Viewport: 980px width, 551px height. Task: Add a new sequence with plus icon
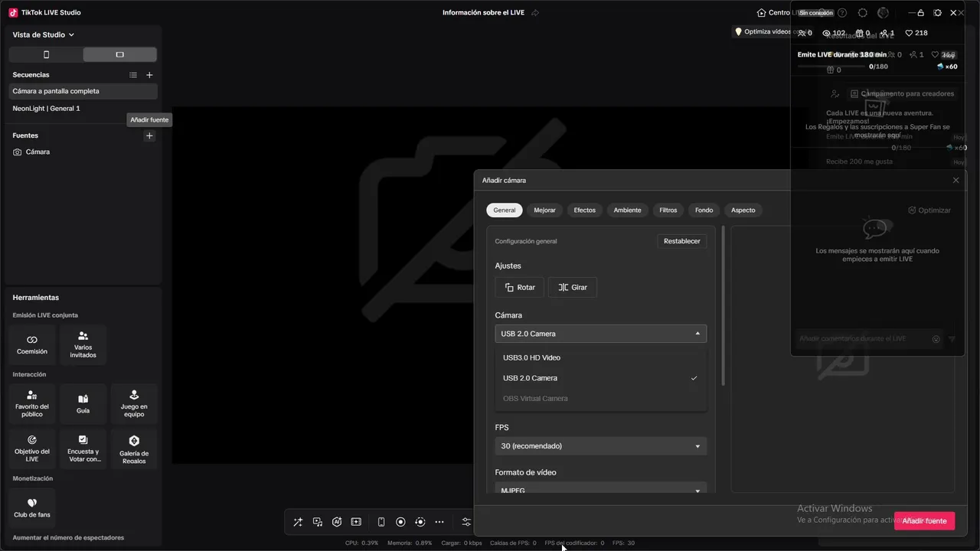(149, 75)
